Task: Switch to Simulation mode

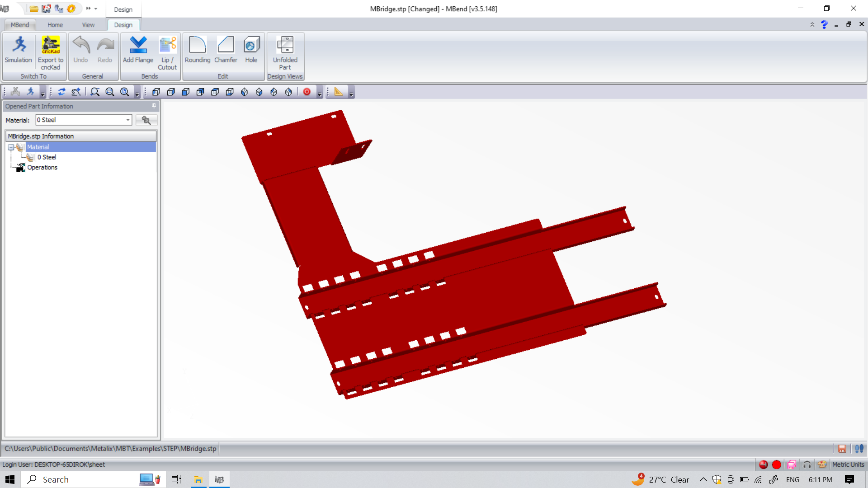Action: point(19,50)
